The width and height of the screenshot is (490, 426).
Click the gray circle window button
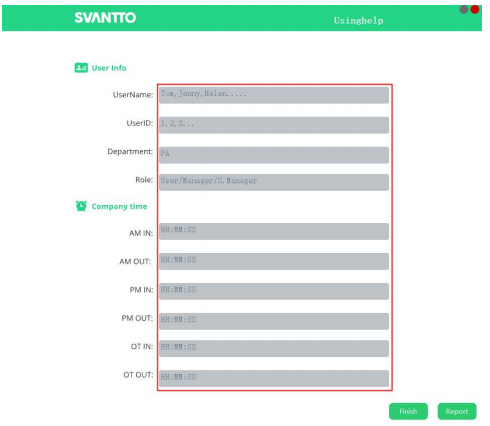pos(464,9)
